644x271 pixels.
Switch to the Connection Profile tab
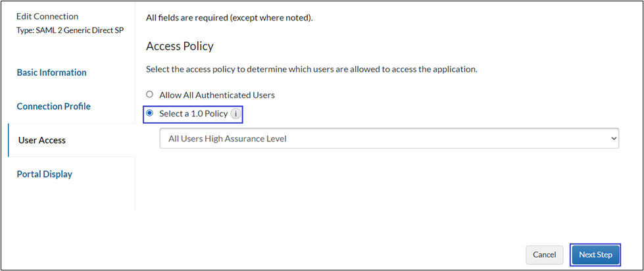click(53, 106)
